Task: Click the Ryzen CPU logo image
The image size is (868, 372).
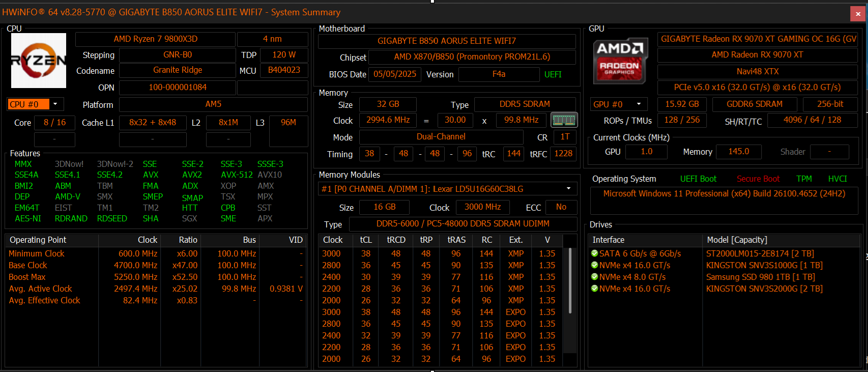Action: point(39,61)
